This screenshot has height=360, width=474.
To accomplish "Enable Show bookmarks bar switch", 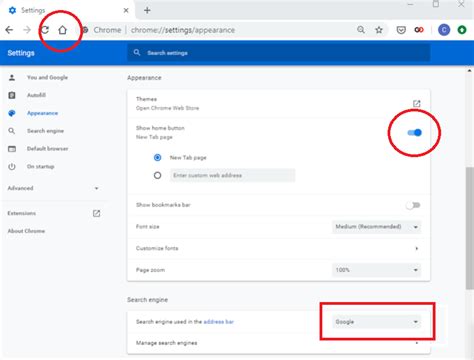I will pyautogui.click(x=413, y=205).
